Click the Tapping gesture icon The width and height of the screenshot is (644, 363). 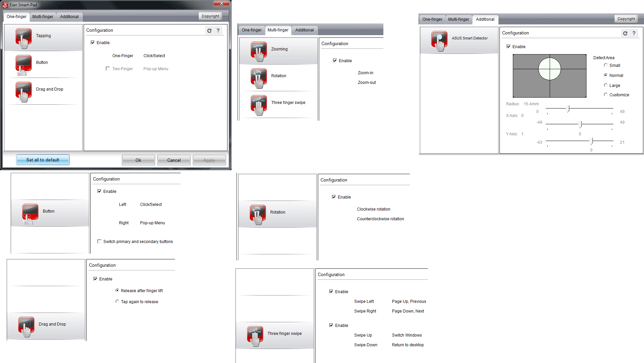point(23,36)
